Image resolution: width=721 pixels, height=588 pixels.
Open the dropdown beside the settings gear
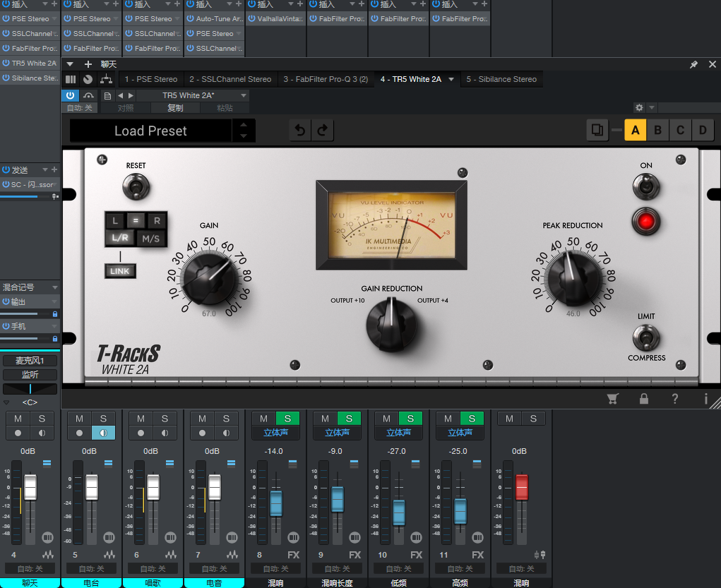[652, 107]
